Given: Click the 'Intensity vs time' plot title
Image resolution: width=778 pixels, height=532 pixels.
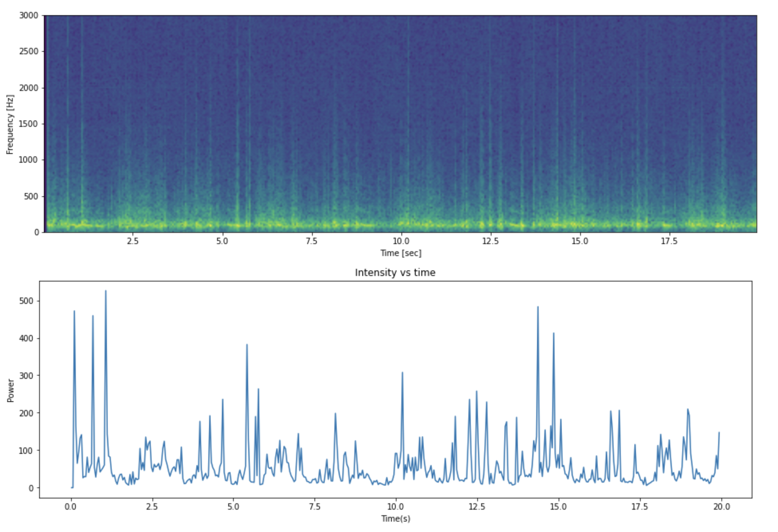Looking at the screenshot, I should (395, 273).
